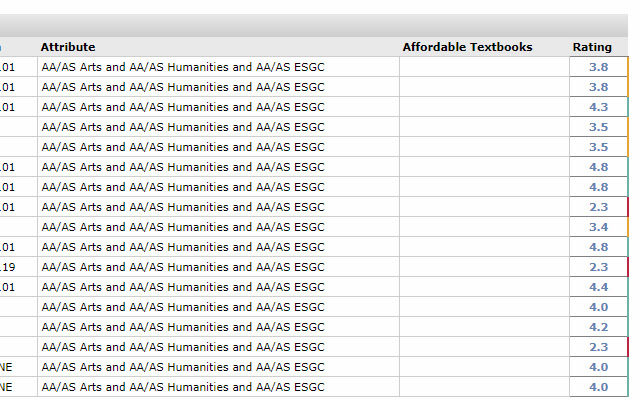This screenshot has height=400, width=640.
Task: Sort by the Rating column header
Action: (x=592, y=47)
